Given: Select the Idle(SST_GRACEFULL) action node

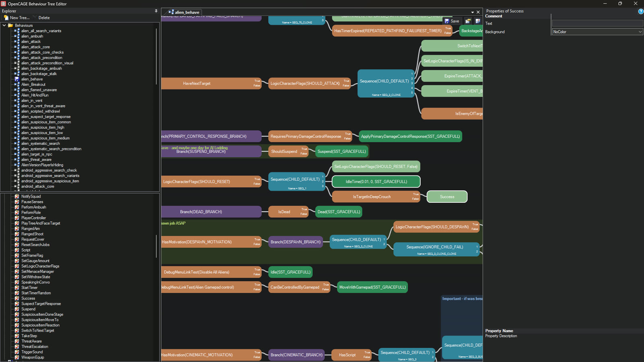Looking at the screenshot, I should pyautogui.click(x=291, y=272).
